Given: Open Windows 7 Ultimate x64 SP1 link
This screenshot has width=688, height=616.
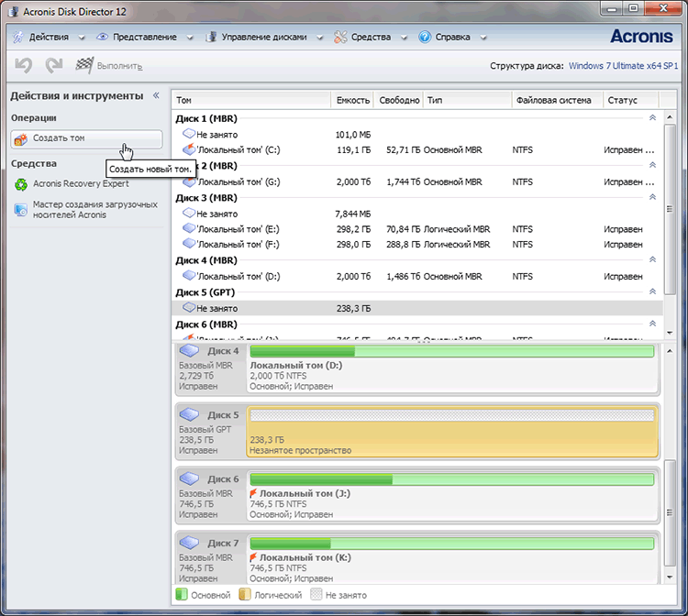Looking at the screenshot, I should [623, 66].
